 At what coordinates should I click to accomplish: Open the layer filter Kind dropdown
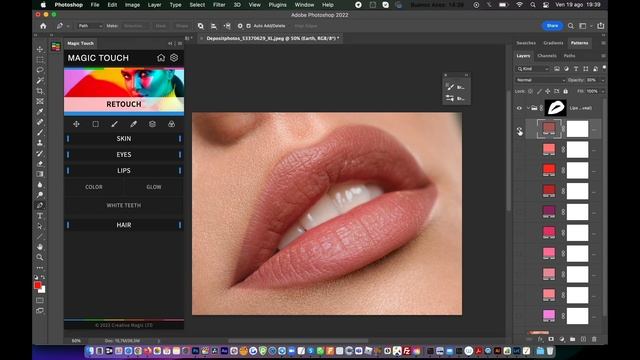point(533,69)
